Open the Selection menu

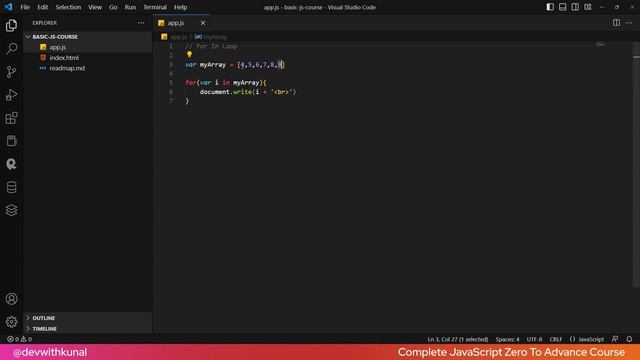pos(68,7)
